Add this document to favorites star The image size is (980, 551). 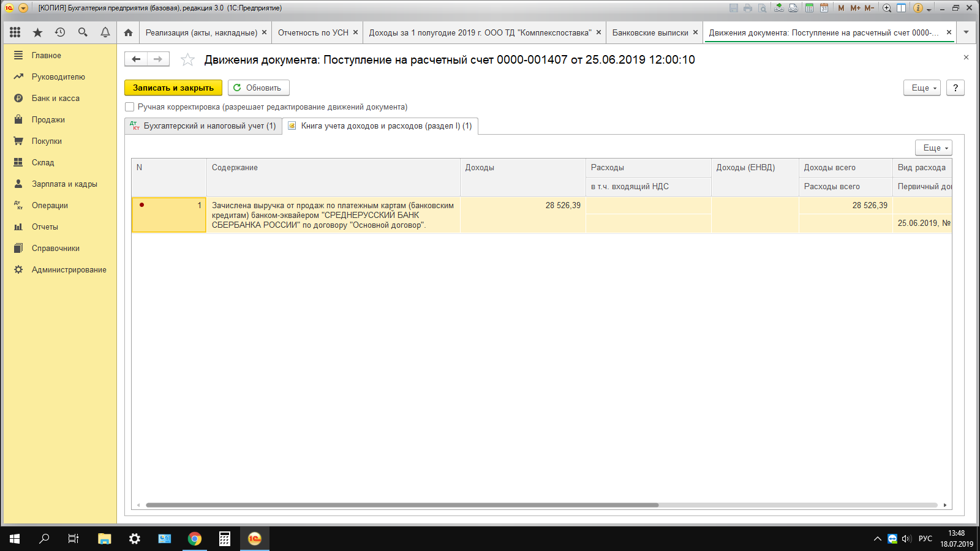pos(187,59)
